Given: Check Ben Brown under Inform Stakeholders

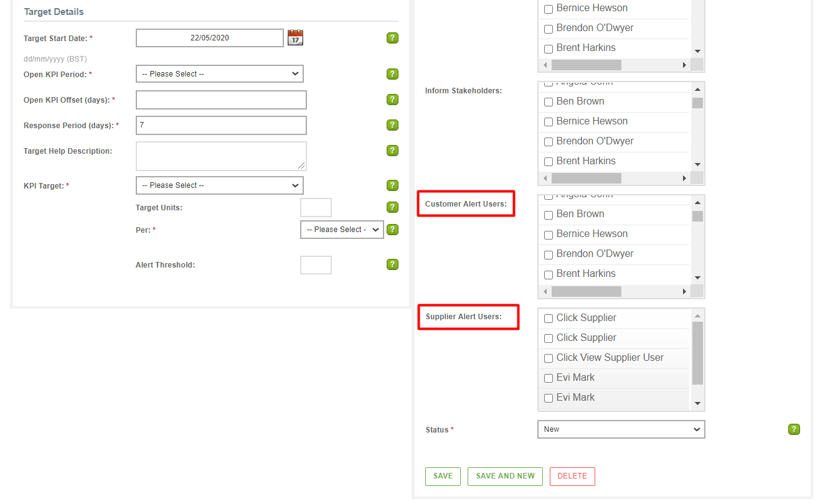Looking at the screenshot, I should (549, 102).
